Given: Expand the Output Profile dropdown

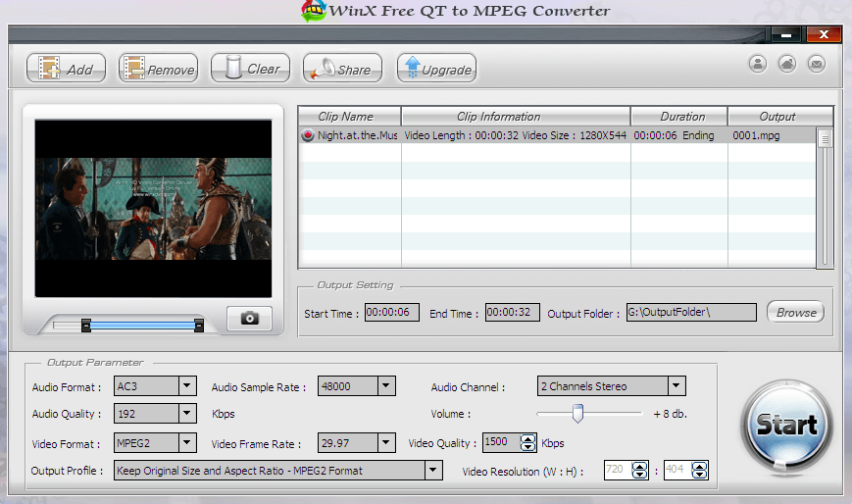Looking at the screenshot, I should 432,471.
